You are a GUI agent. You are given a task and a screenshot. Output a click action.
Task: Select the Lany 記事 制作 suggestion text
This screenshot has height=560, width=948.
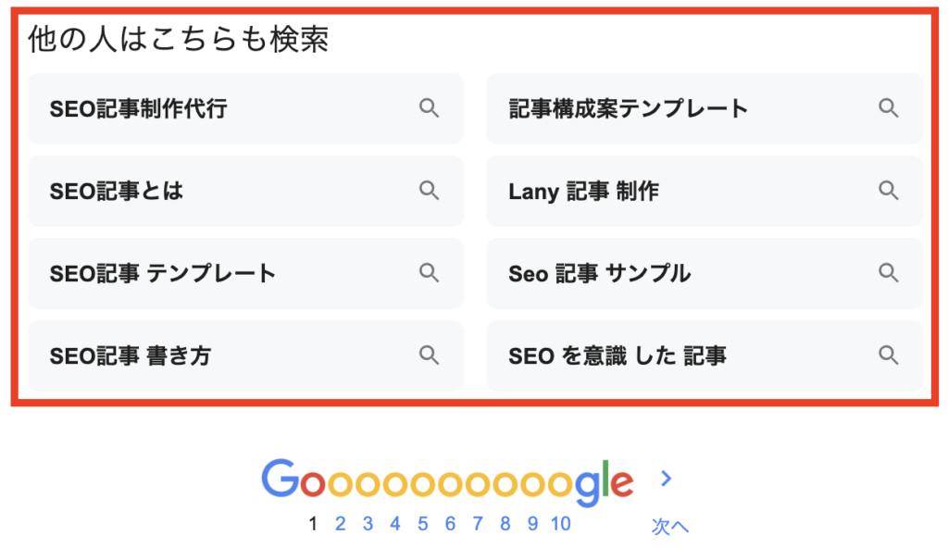click(x=583, y=192)
